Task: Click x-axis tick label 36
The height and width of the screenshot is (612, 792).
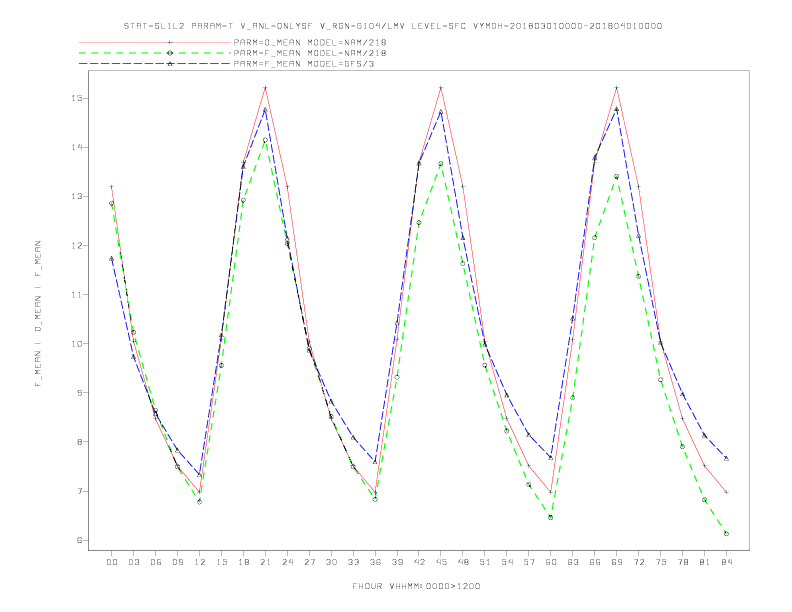Action: (375, 562)
